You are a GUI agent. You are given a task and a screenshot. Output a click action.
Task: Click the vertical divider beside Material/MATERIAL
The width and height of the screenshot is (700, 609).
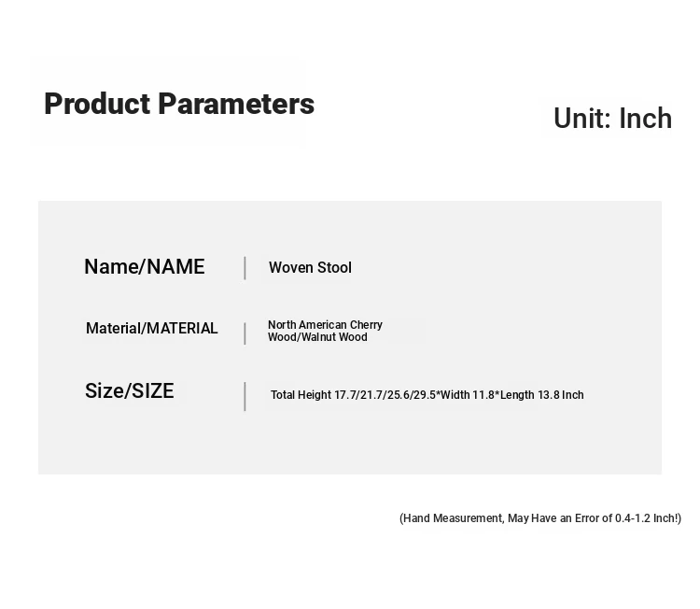[x=245, y=333]
